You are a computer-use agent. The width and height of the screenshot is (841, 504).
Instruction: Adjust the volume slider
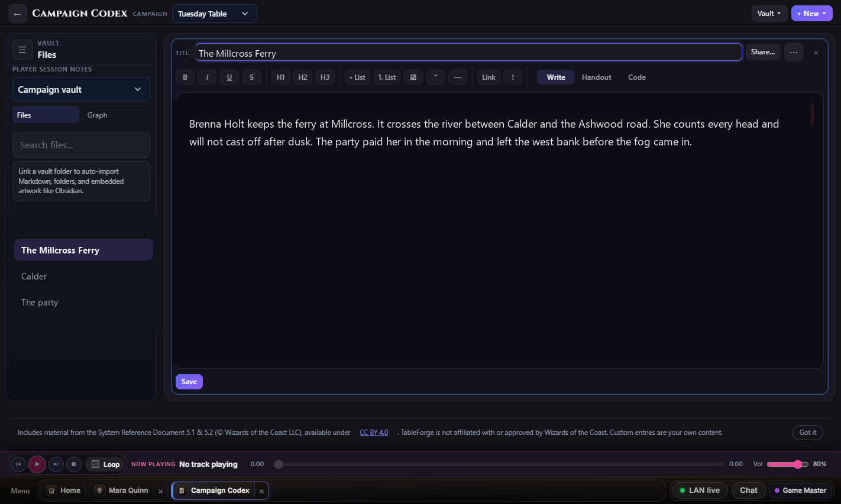point(788,464)
